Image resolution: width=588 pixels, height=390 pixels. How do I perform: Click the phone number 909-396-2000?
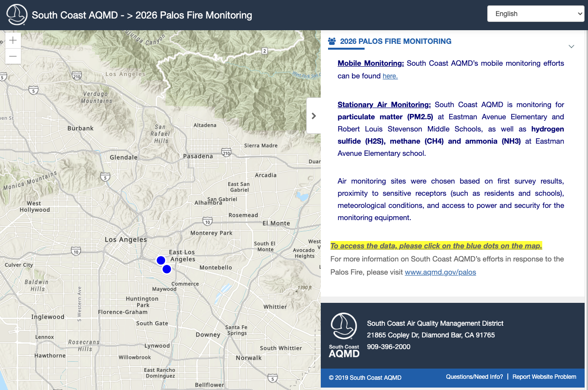tap(388, 347)
